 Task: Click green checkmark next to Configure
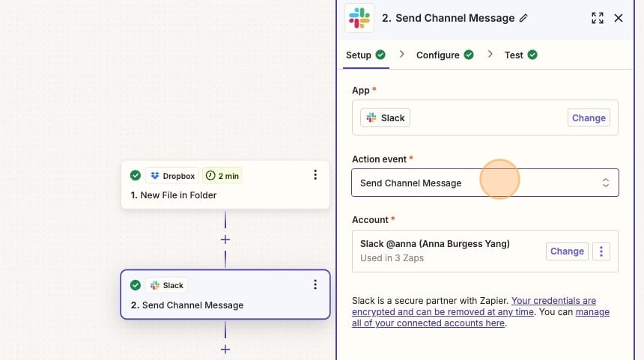pyautogui.click(x=469, y=55)
